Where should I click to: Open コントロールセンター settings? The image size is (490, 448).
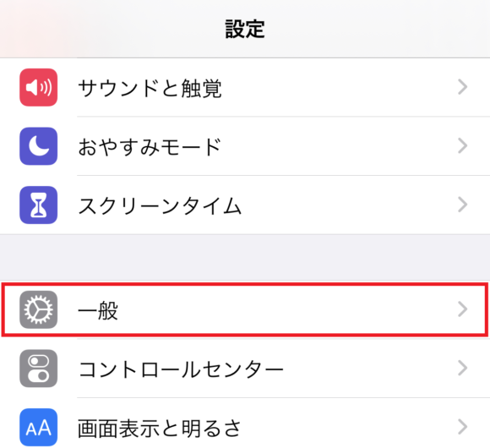pyautogui.click(x=245, y=369)
